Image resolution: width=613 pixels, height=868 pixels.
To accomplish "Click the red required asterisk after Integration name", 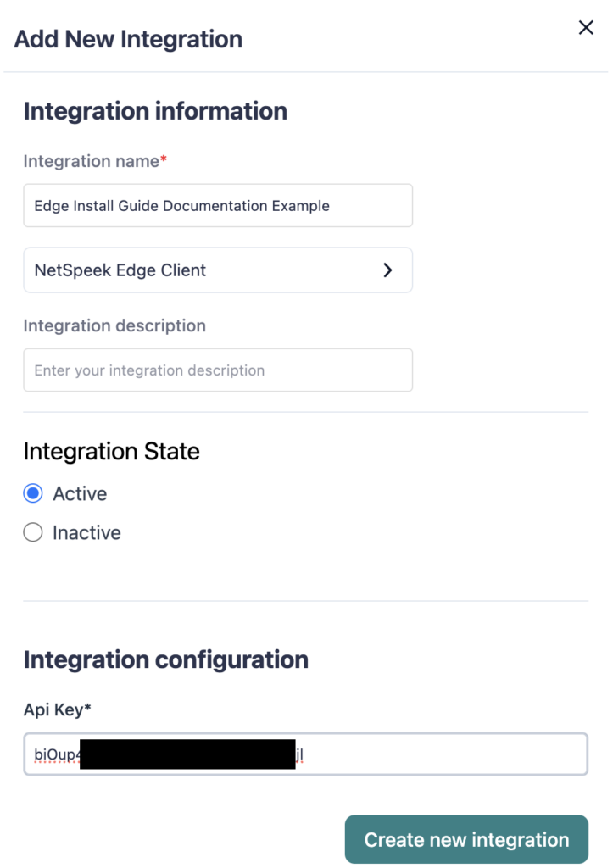I will pos(164,159).
